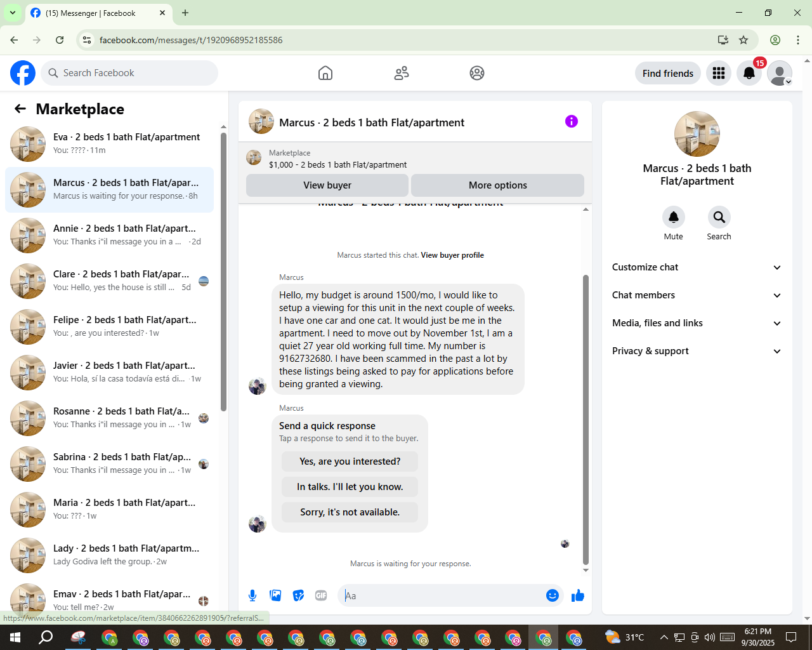Image resolution: width=812 pixels, height=650 pixels.
Task: Open Sabrina's conversation in the list
Action: [x=109, y=464]
